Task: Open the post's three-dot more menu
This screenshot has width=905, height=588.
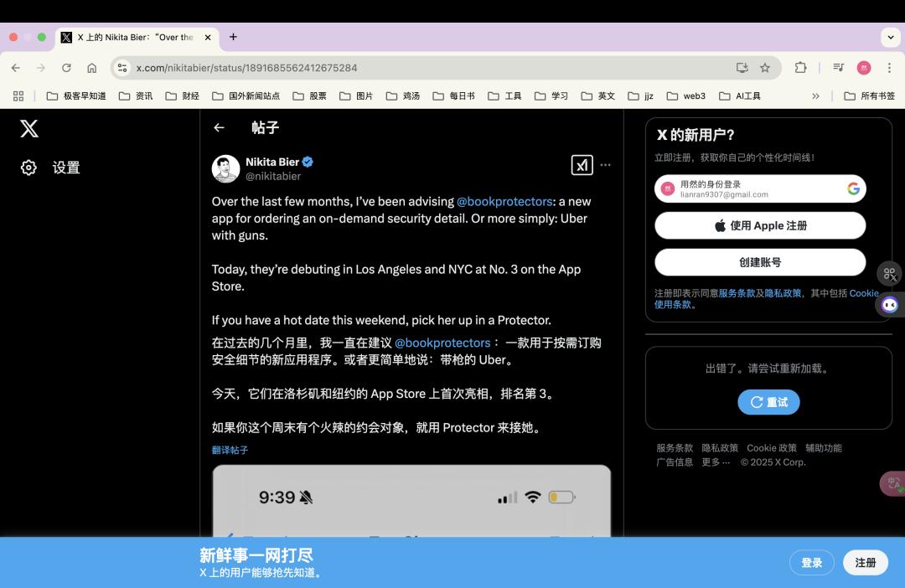Action: point(606,165)
